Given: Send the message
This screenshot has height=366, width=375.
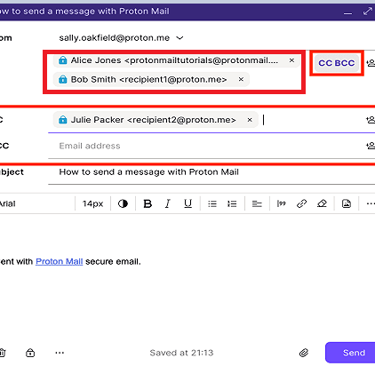Looking at the screenshot, I should [350, 353].
